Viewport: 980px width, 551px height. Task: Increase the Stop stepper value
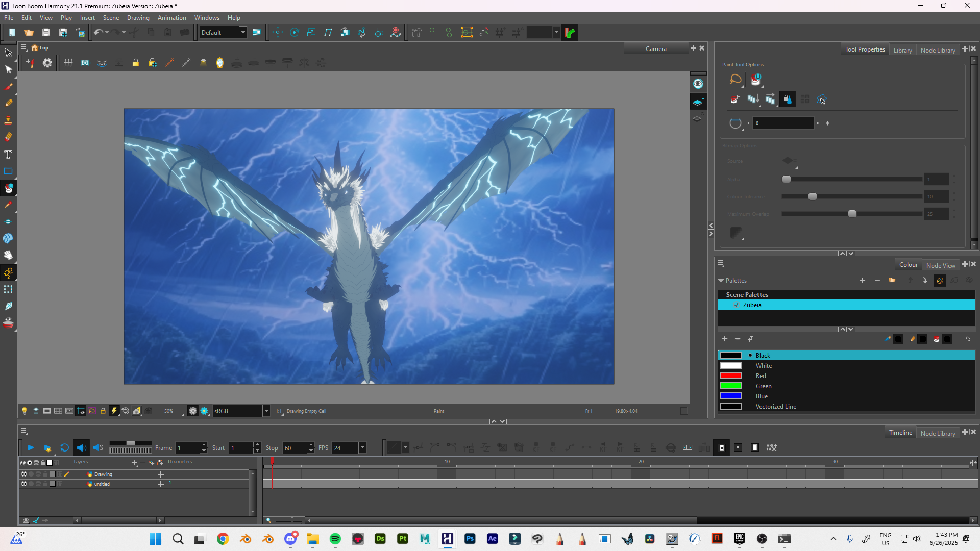click(311, 444)
